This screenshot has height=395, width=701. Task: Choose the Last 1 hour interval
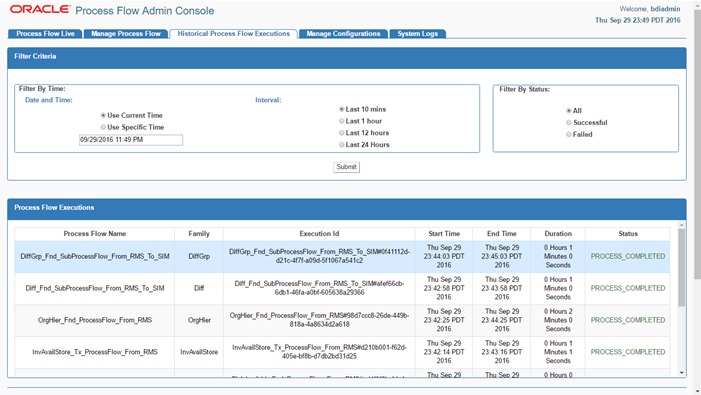coord(342,121)
